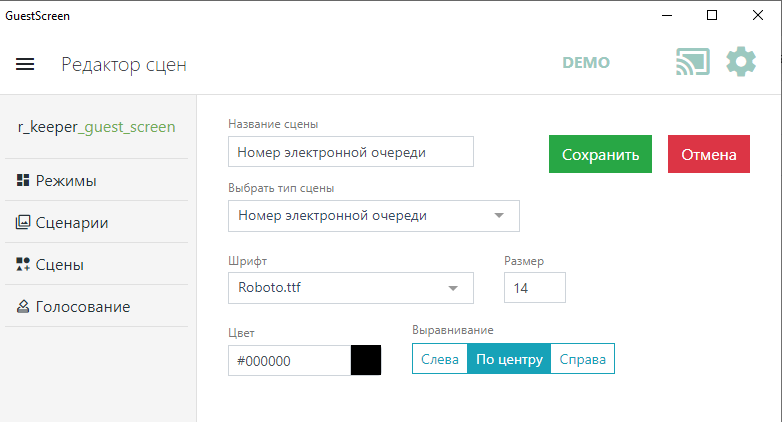
Task: Open the Сценарии menu item
Action: pyautogui.click(x=72, y=223)
